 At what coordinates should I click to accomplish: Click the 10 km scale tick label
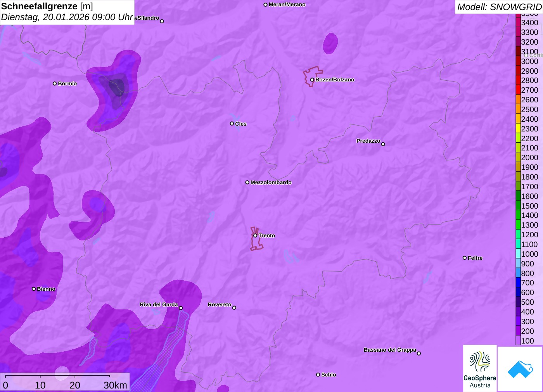coord(40,385)
